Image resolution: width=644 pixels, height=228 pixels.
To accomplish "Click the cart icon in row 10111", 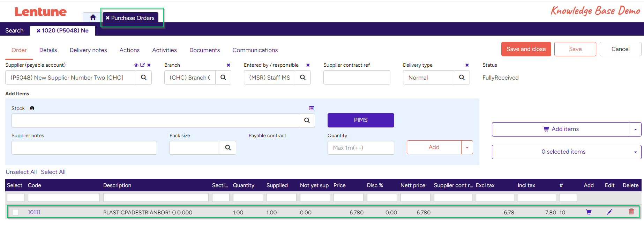I will coord(589,212).
